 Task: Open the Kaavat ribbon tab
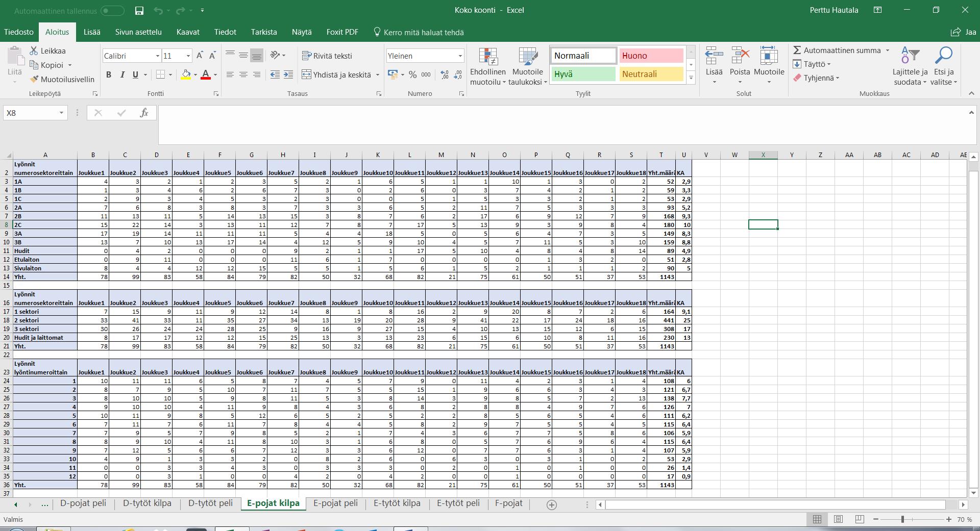tap(188, 32)
